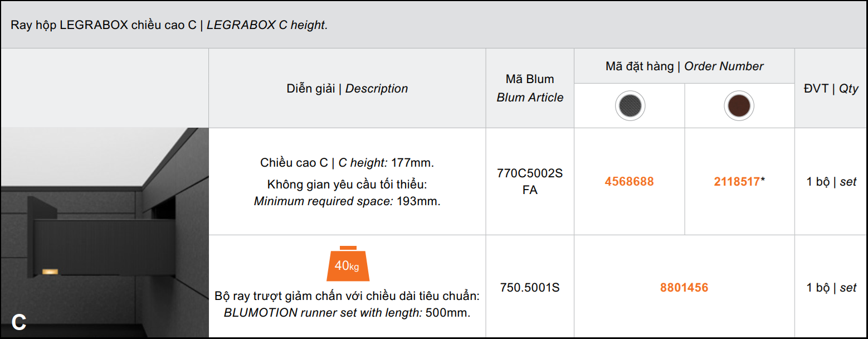Viewport: 868px width, 339px height.
Task: Click the ĐVT Qty column header
Action: pos(831,89)
